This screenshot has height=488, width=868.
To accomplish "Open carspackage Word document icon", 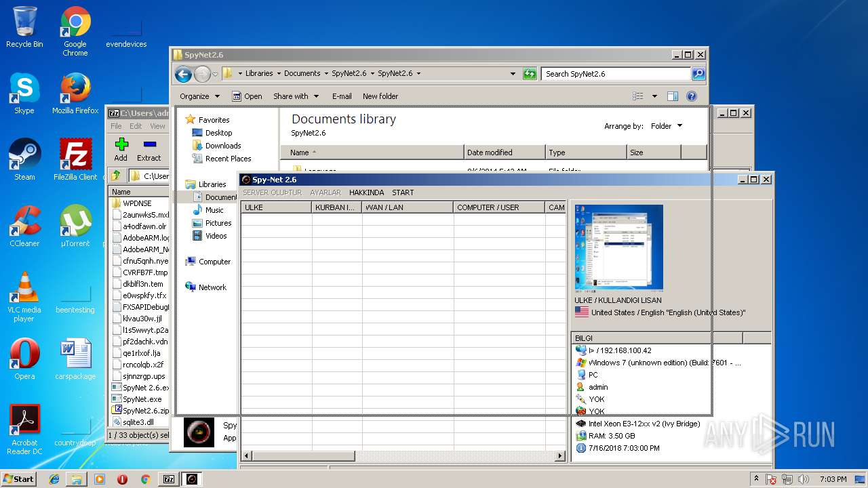I will click(75, 359).
